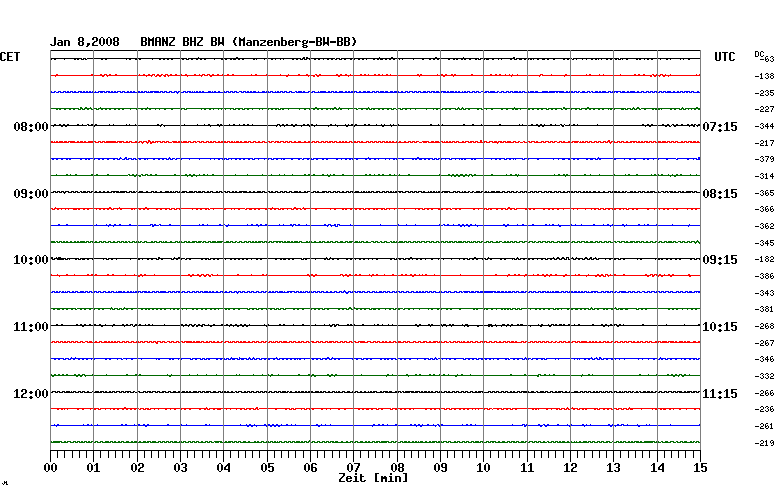780x494 pixels.
Task: Click the DC offset value -343
Action: pyautogui.click(x=765, y=293)
